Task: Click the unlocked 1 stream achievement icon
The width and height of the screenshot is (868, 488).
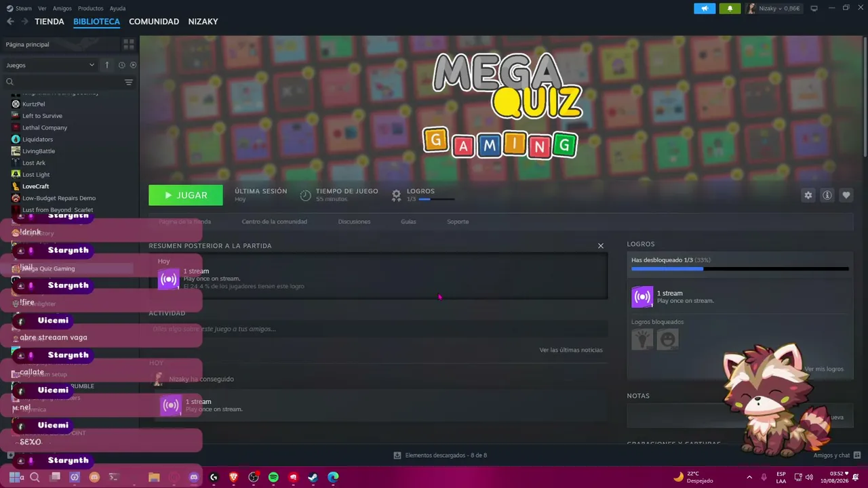Action: [642, 297]
